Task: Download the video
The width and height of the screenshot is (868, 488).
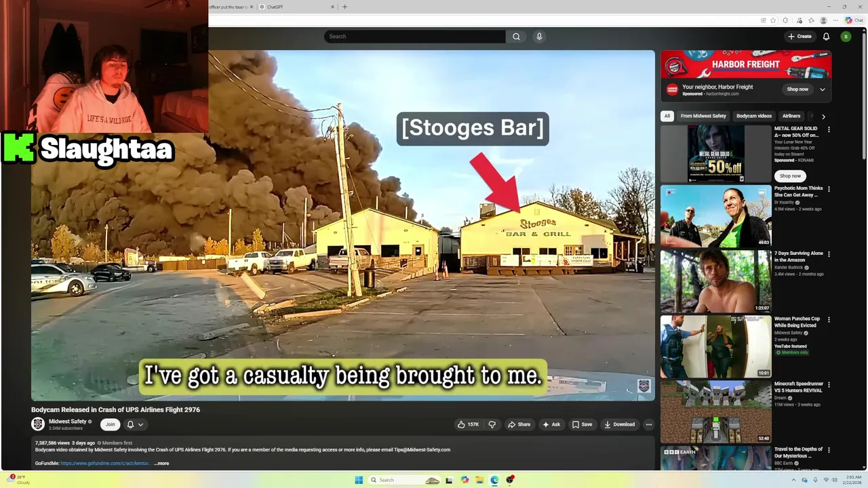Action: point(620,424)
